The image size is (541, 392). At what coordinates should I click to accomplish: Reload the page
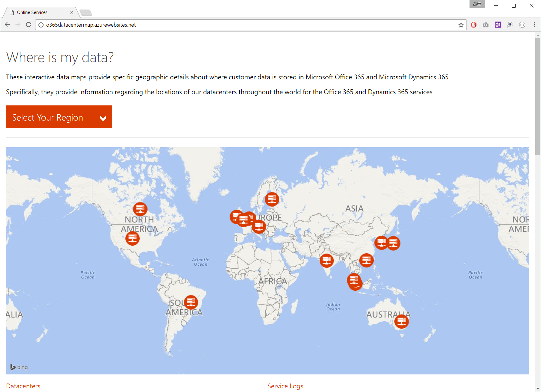(x=28, y=25)
